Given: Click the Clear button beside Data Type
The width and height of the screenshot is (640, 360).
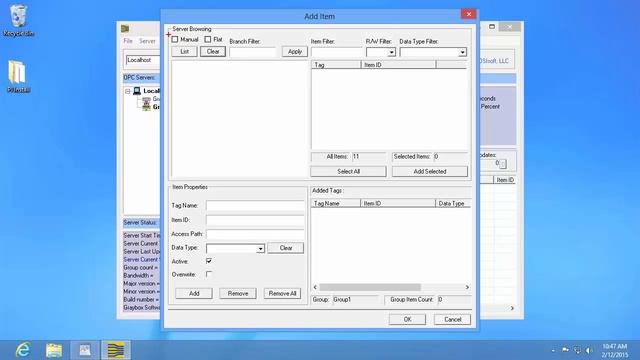Looking at the screenshot, I should [285, 248].
